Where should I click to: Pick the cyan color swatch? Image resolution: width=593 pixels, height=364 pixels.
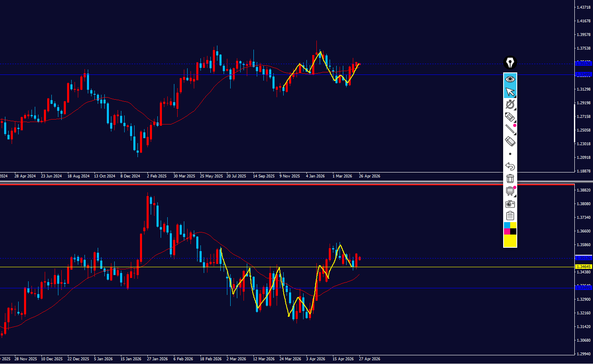pyautogui.click(x=507, y=225)
